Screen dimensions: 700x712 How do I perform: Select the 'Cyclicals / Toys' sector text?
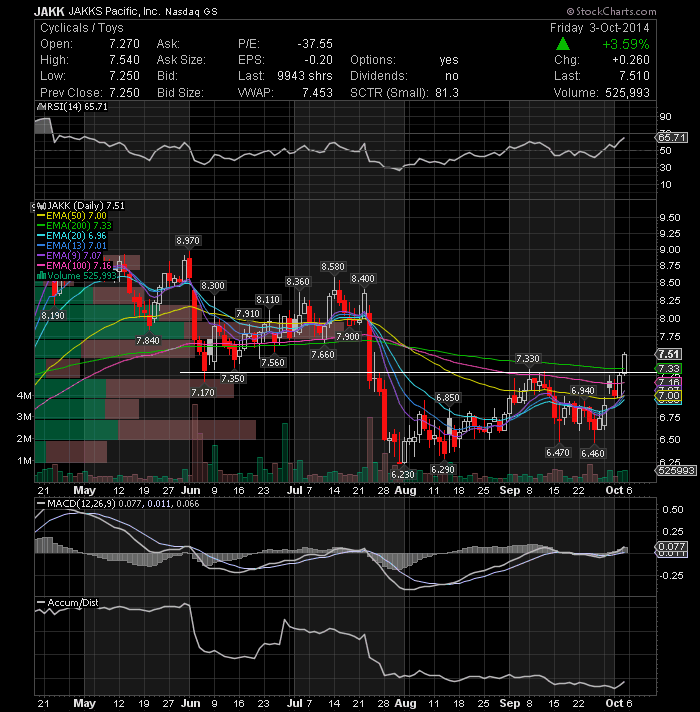coord(82,28)
